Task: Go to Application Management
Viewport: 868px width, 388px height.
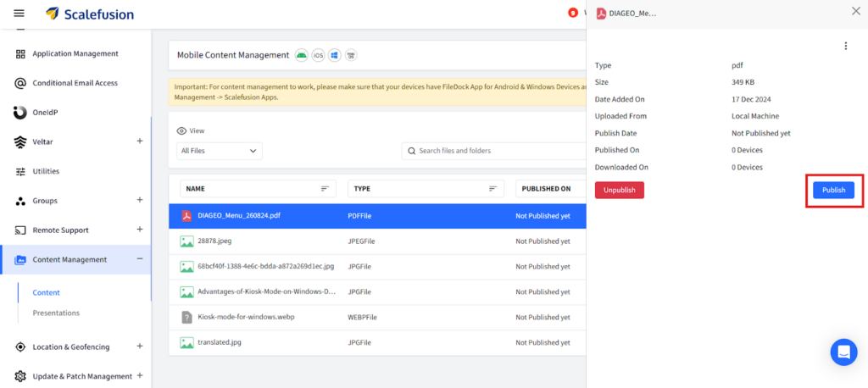Action: tap(75, 53)
